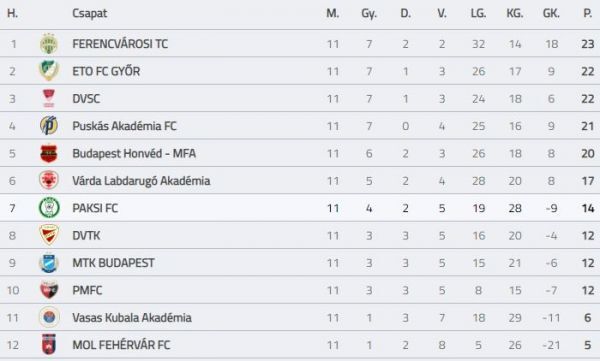The height and width of the screenshot is (361, 600).
Task: Click the DVTK team crest
Action: click(x=49, y=235)
